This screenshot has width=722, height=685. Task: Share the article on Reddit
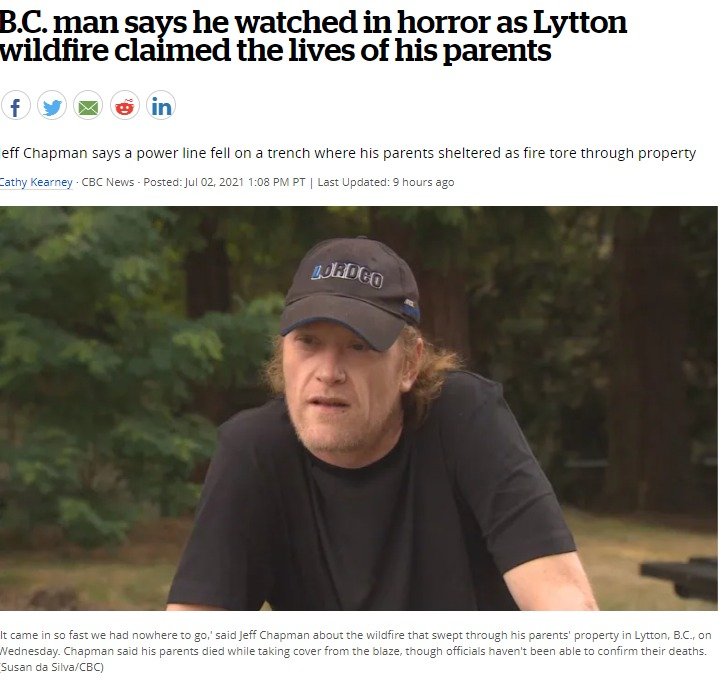click(124, 105)
